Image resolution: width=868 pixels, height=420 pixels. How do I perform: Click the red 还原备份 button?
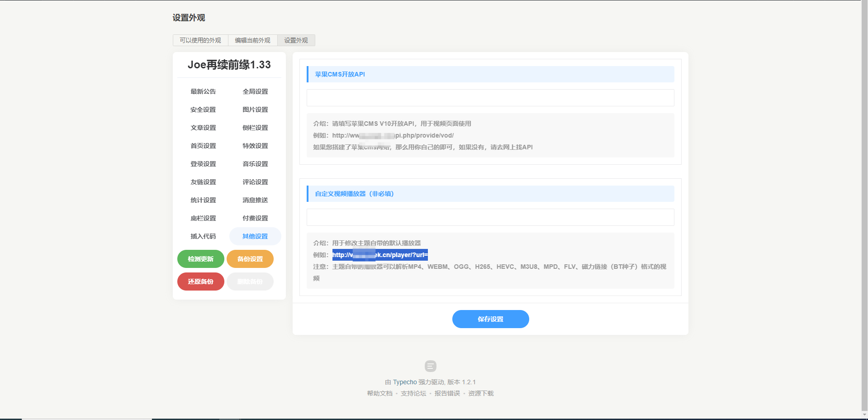(x=201, y=282)
